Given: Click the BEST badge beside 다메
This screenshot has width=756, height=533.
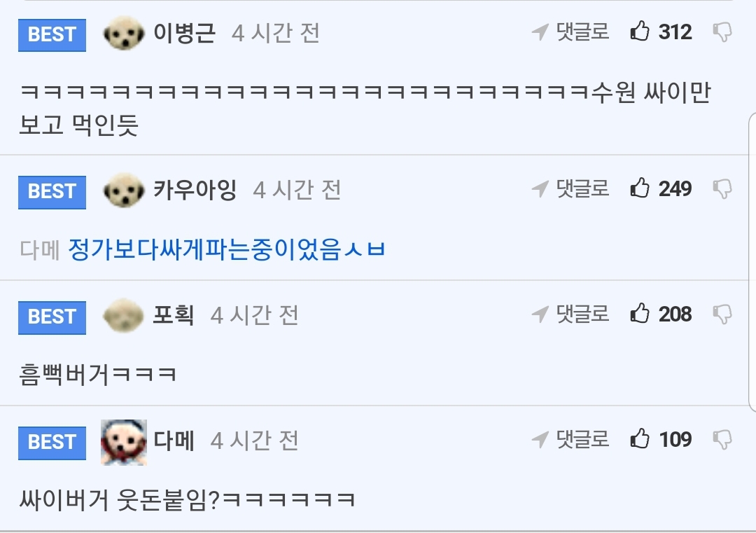Looking at the screenshot, I should [x=52, y=443].
